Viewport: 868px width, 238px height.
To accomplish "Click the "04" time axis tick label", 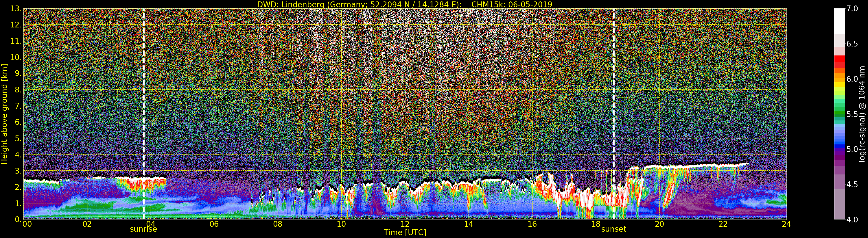I will (151, 224).
